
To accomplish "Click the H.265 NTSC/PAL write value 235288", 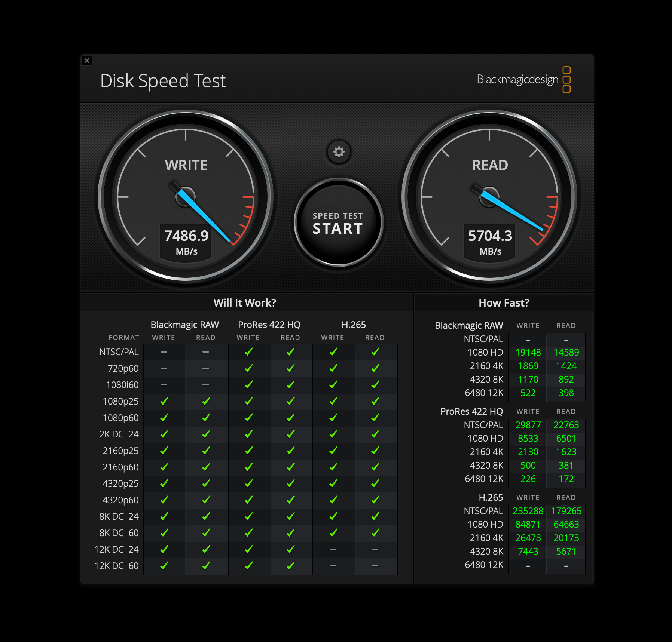I will [528, 511].
